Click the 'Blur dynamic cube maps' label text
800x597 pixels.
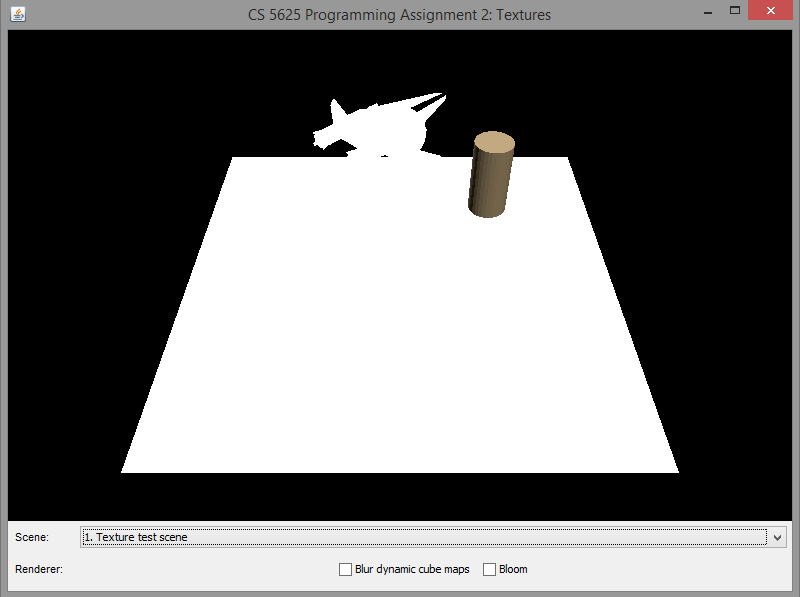tap(412, 569)
